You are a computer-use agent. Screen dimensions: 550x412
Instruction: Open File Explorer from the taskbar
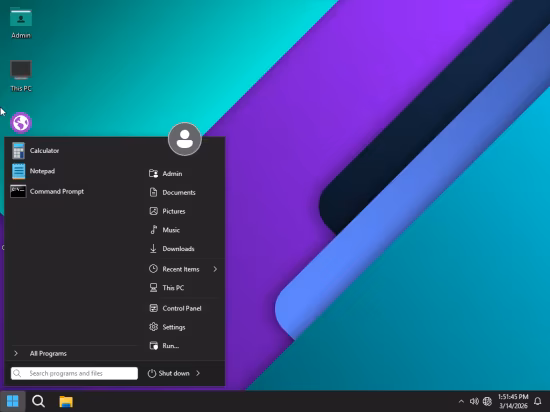pyautogui.click(x=66, y=401)
